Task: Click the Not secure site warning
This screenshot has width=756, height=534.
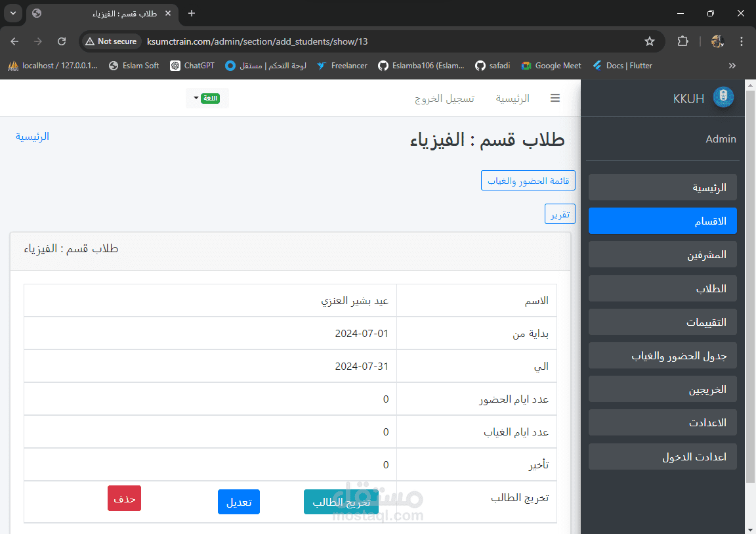Action: point(112,41)
